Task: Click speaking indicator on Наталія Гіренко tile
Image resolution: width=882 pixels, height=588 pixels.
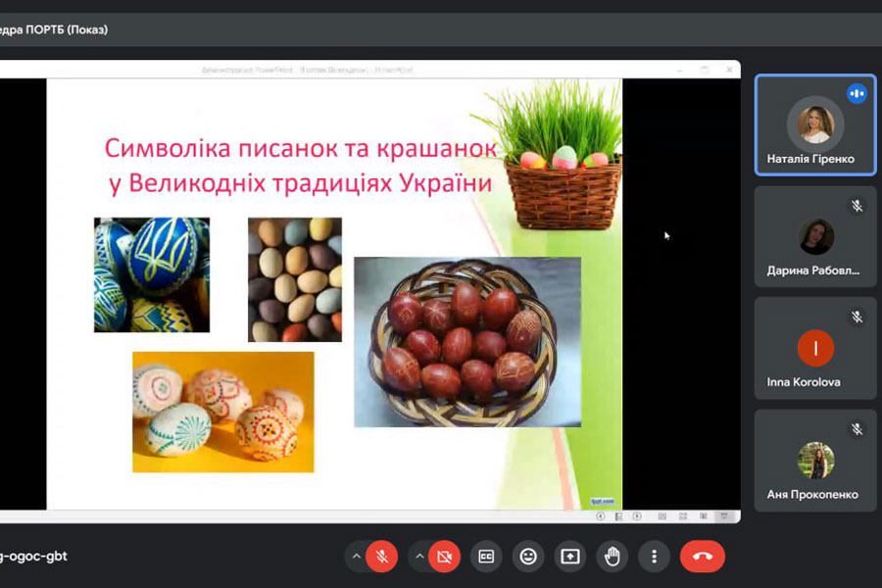Action: 857,93
